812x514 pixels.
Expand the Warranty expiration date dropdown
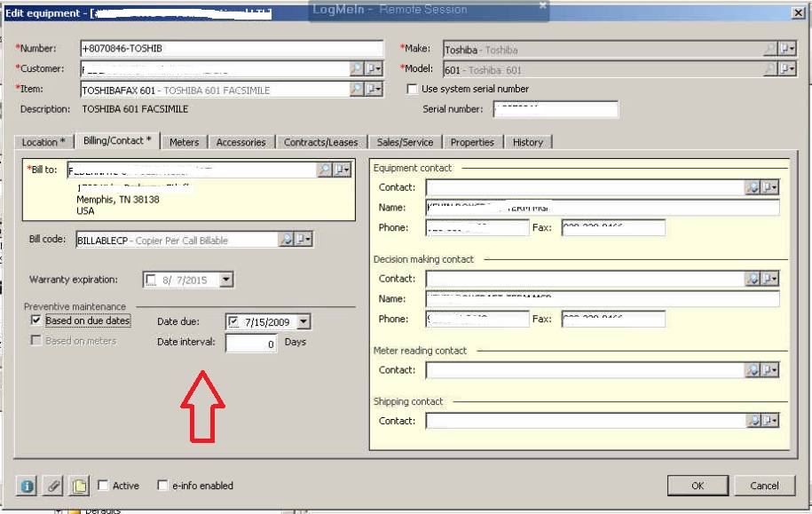tap(225, 280)
